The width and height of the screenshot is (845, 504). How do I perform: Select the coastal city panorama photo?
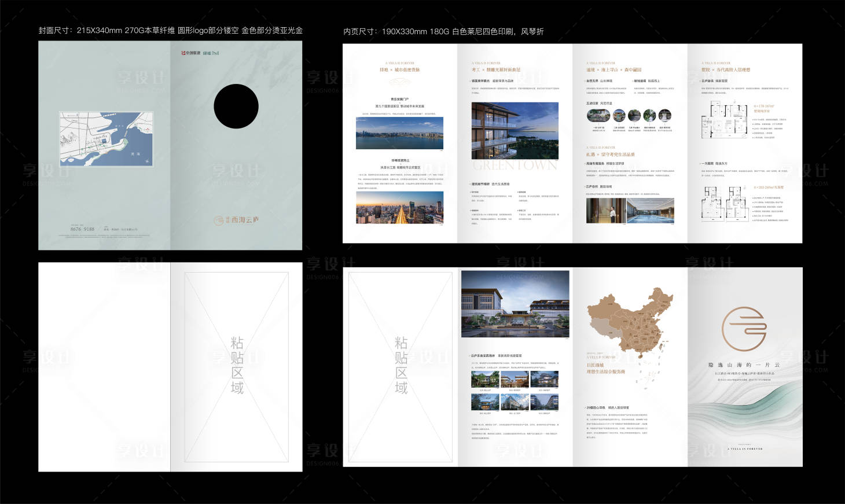tap(399, 133)
